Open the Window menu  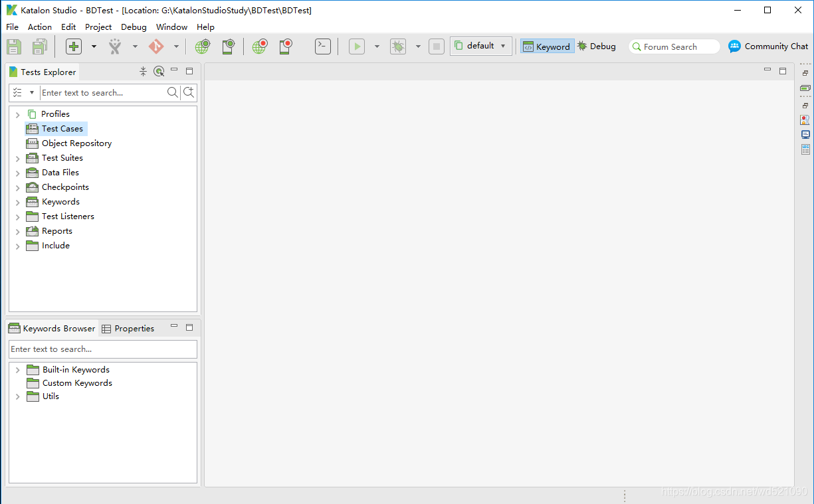click(171, 27)
